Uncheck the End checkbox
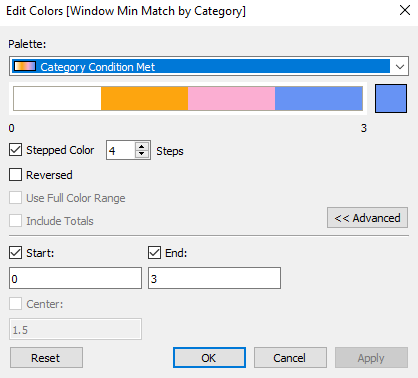 154,253
